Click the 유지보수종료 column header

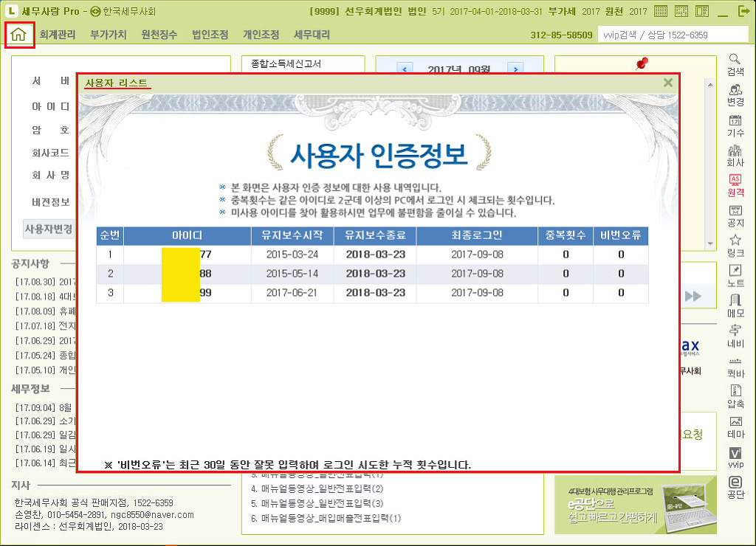click(x=375, y=235)
